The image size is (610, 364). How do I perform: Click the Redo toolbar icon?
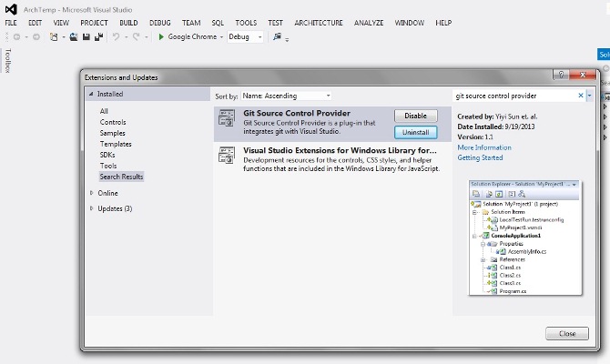[137, 37]
